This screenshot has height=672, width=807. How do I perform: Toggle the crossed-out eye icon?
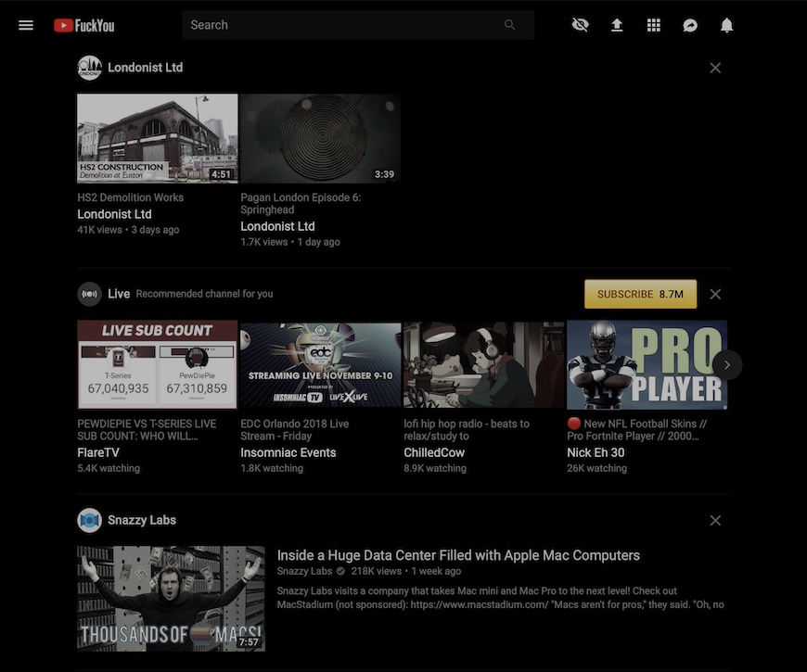580,25
